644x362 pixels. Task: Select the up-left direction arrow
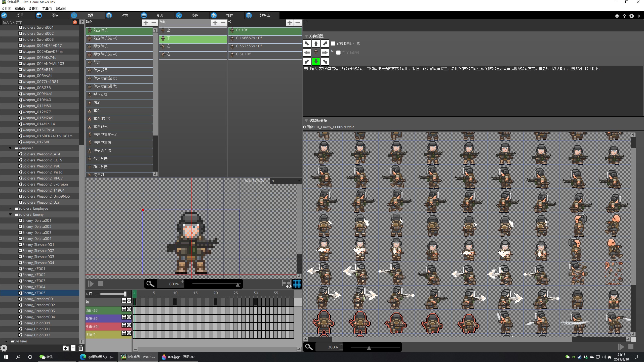pos(307,43)
